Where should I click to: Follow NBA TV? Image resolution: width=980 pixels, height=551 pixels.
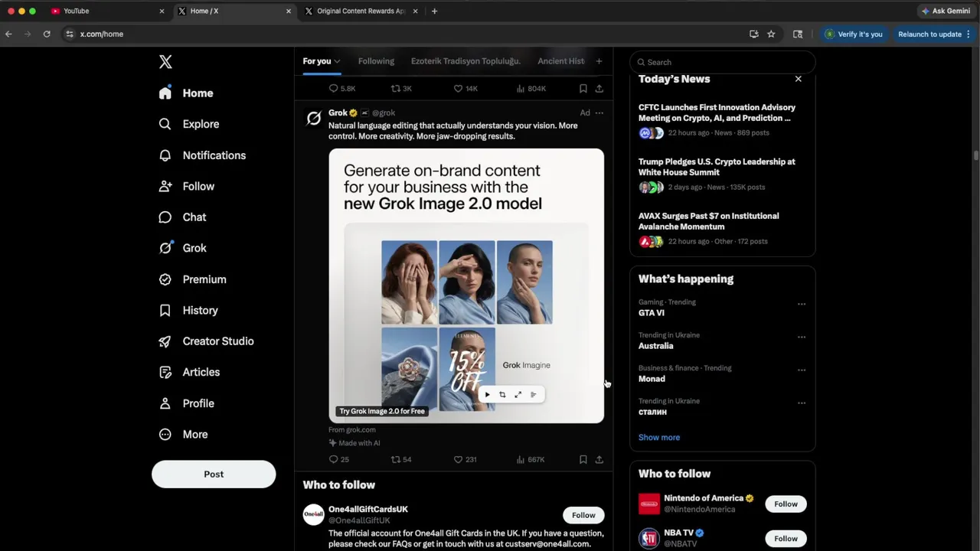786,538
